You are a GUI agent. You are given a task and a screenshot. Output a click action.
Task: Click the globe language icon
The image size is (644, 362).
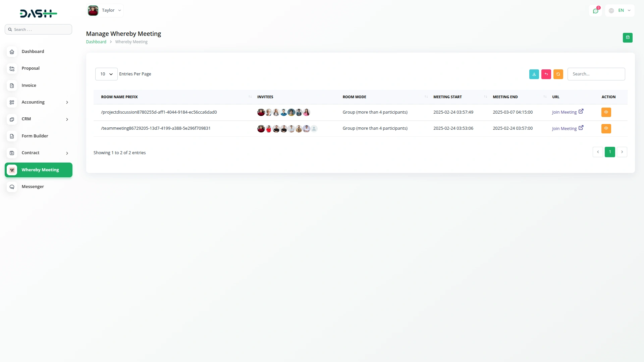coord(611,11)
